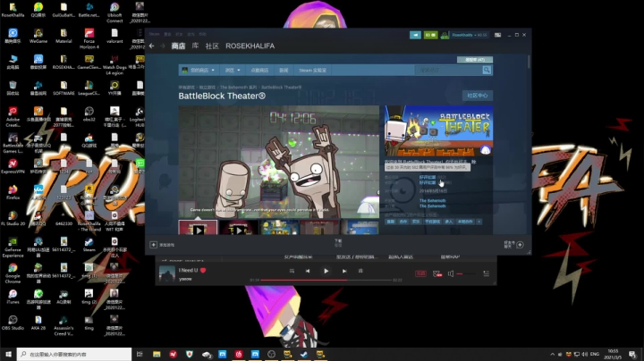Skip to previous track in music player
The height and width of the screenshot is (361, 644).
[308, 271]
